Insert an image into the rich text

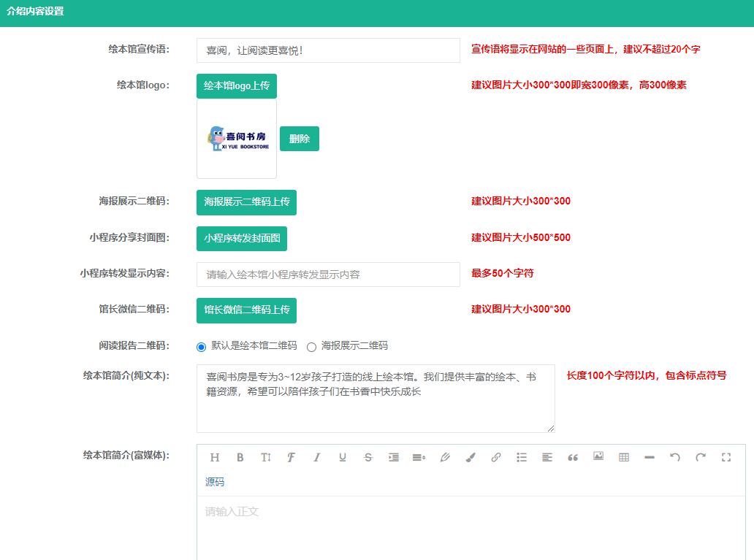coord(598,457)
